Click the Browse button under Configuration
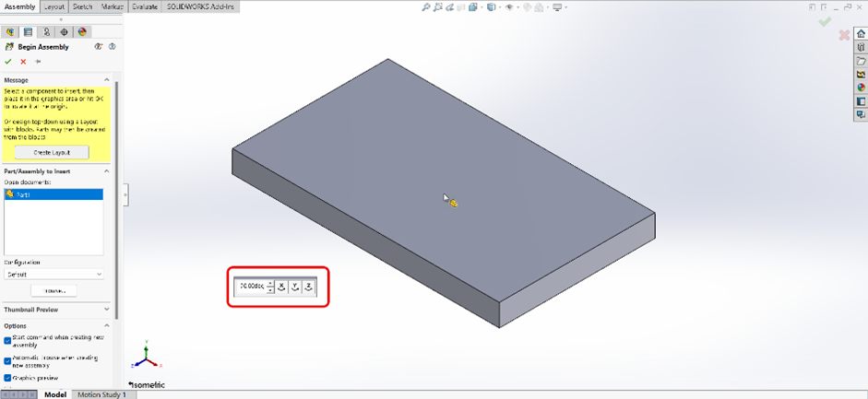868x399 pixels. (x=54, y=290)
